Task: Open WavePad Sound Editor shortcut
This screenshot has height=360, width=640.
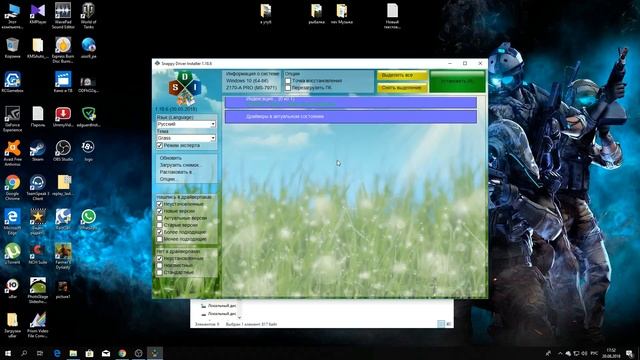Action: click(x=63, y=16)
